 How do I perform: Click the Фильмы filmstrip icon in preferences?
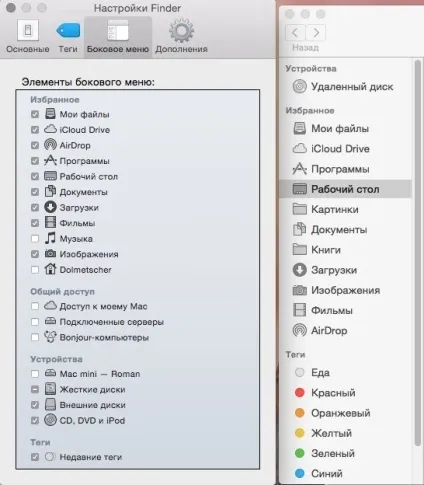(x=50, y=222)
